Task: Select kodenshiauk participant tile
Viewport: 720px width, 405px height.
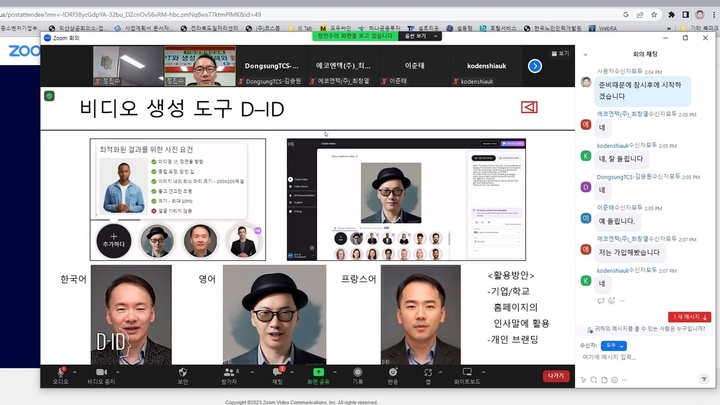Action: 486,66
